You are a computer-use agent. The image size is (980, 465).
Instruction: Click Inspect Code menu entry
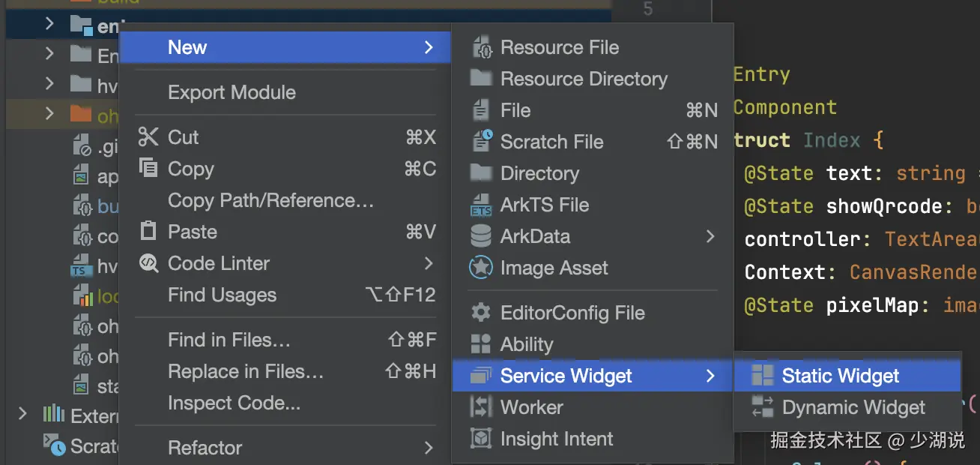point(234,403)
